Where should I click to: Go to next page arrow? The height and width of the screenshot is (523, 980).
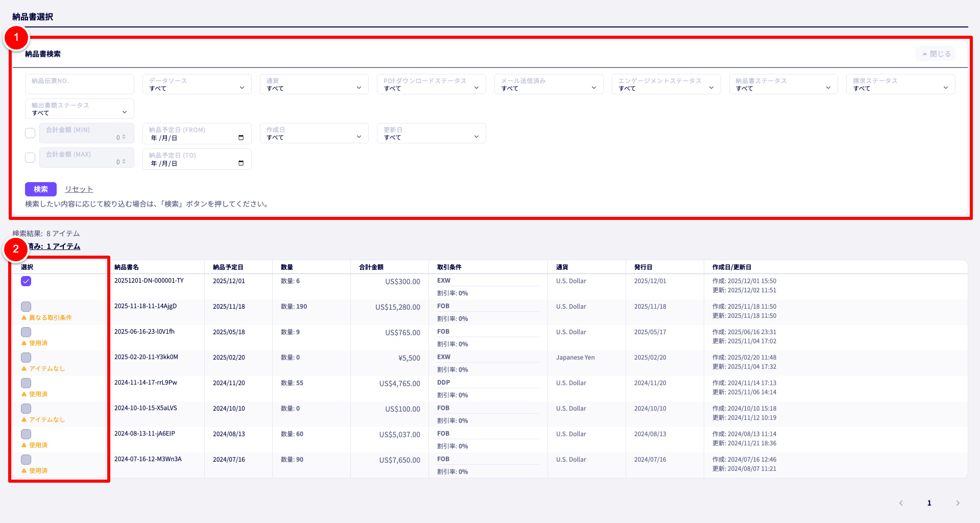coord(958,503)
